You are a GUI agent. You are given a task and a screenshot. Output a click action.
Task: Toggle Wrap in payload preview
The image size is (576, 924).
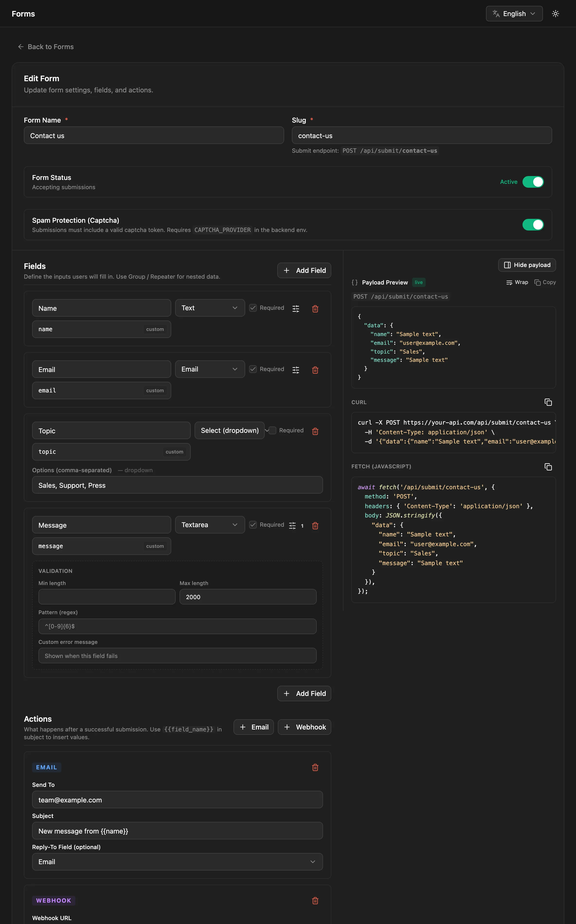[x=517, y=282]
